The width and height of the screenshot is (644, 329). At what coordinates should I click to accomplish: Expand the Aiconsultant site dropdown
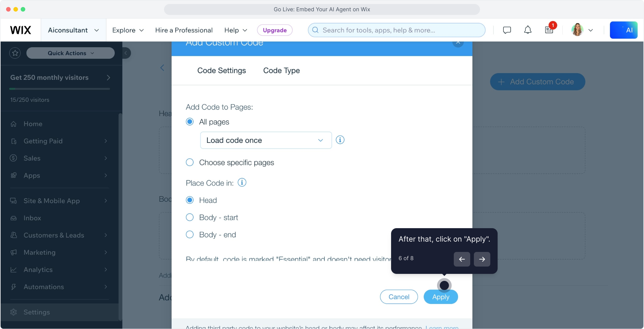pos(73,30)
